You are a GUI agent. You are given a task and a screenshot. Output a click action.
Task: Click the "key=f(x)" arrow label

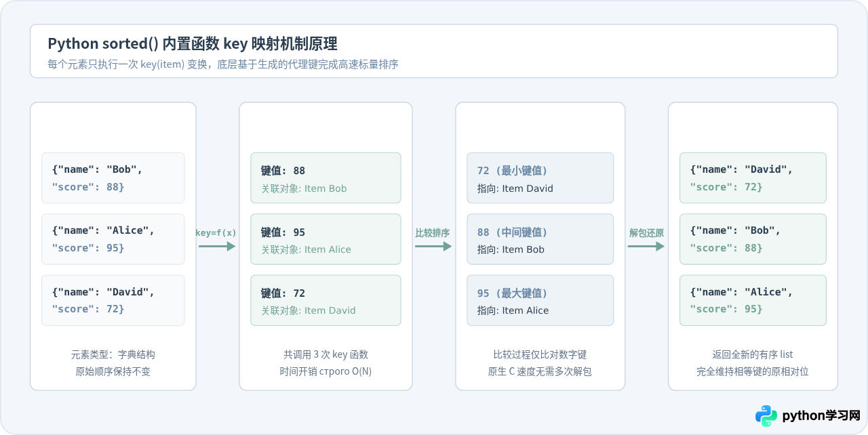(x=216, y=232)
